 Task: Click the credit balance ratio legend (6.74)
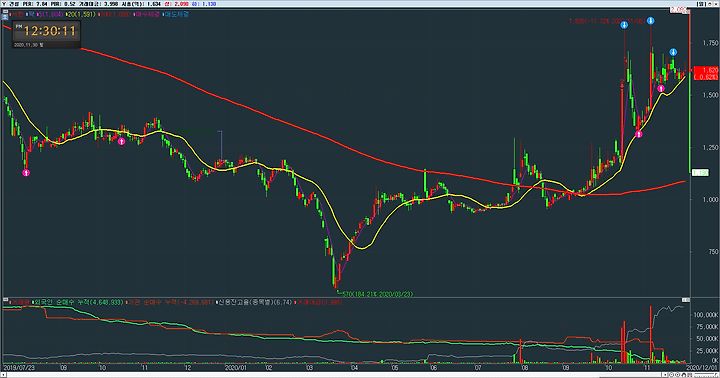point(254,302)
